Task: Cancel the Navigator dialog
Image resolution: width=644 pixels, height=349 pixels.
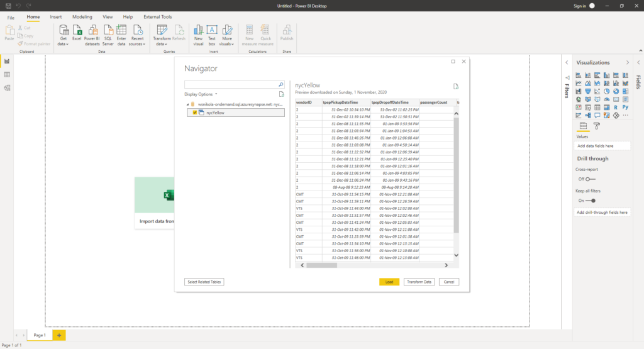Action: pos(449,282)
